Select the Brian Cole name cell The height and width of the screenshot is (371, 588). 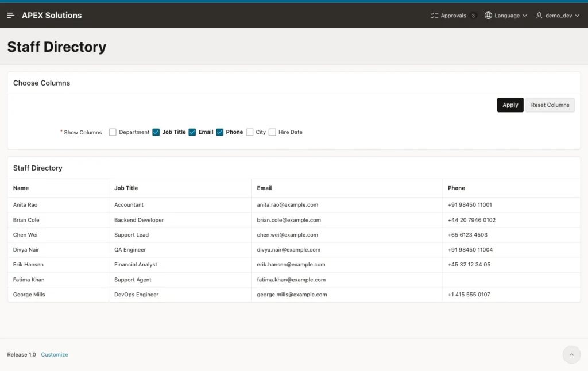point(58,220)
